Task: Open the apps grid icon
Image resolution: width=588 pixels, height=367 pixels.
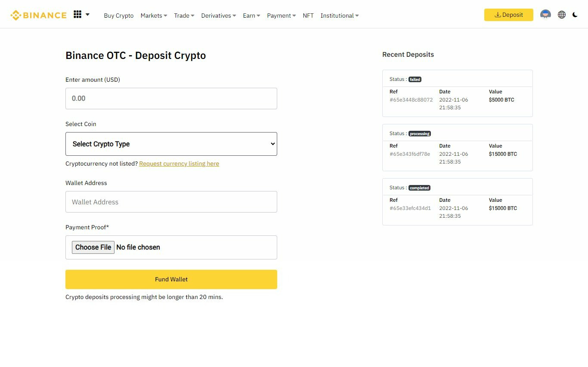Action: coord(77,15)
